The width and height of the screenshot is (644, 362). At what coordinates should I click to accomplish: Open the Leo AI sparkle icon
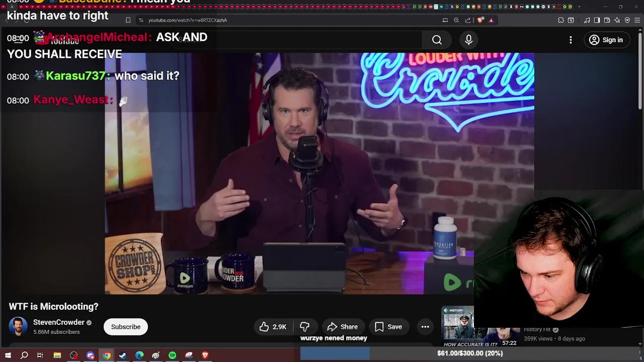point(617,20)
